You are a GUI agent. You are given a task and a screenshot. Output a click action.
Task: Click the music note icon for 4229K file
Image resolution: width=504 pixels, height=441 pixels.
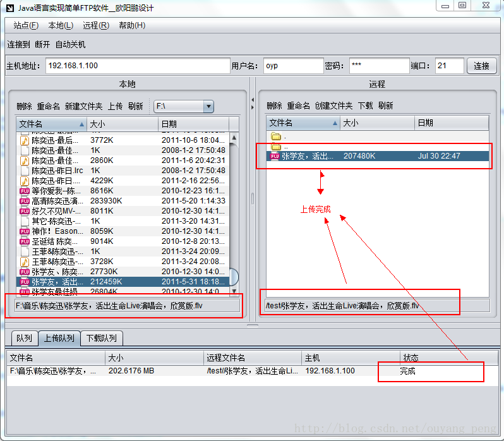pyautogui.click(x=25, y=181)
